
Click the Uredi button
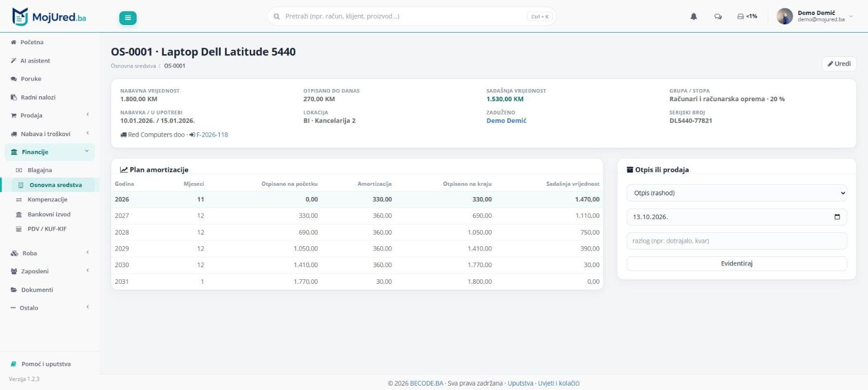[x=839, y=64]
